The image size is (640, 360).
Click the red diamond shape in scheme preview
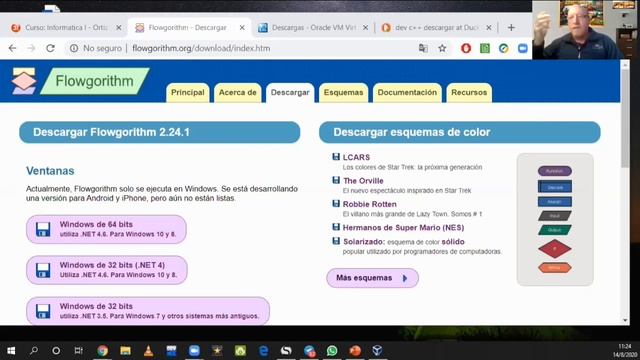coord(554,249)
